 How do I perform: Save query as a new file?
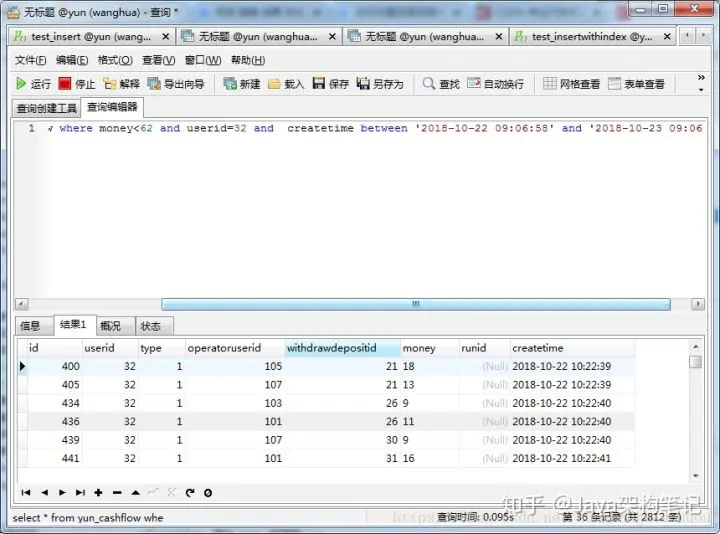pyautogui.click(x=380, y=84)
